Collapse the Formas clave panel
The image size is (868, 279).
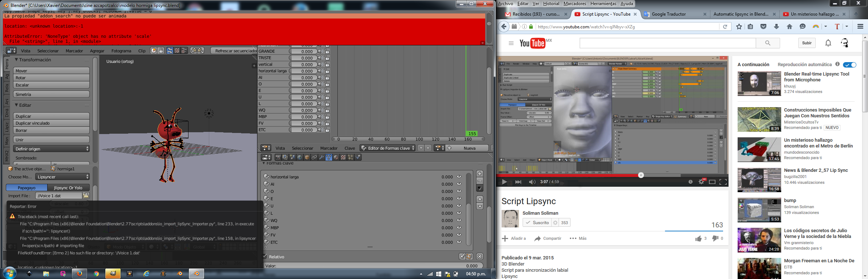[x=264, y=163]
